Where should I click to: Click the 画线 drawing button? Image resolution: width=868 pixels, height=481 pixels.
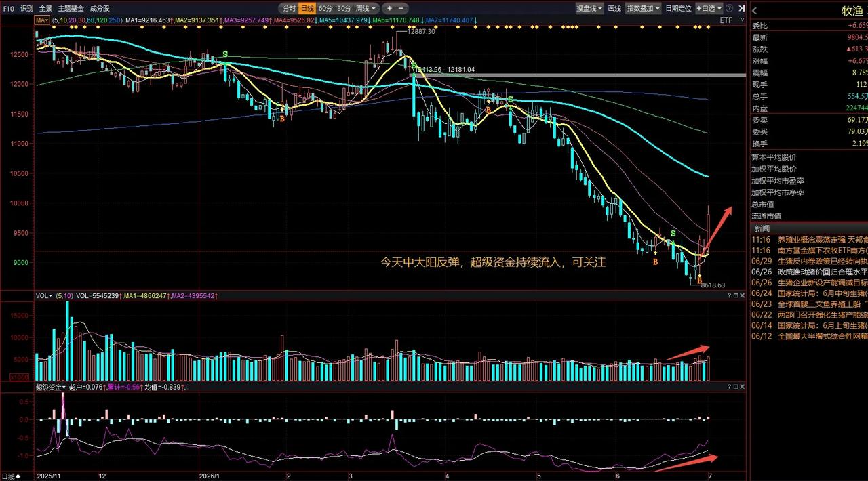(x=614, y=8)
